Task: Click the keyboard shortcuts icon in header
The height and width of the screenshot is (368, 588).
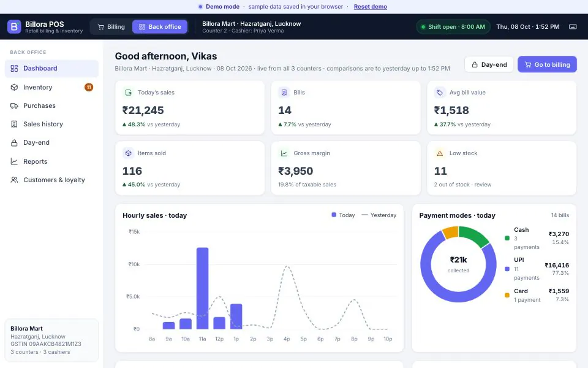Action: click(x=573, y=26)
